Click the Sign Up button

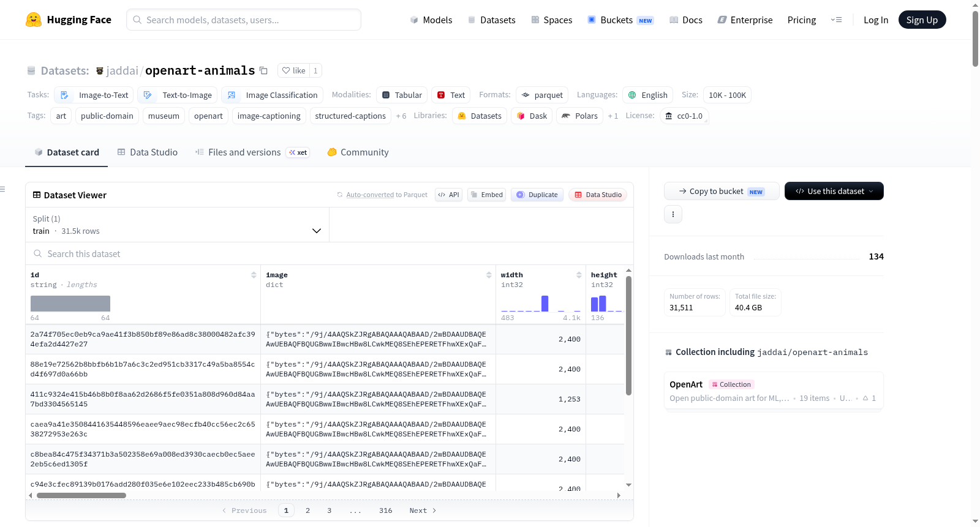(x=922, y=20)
